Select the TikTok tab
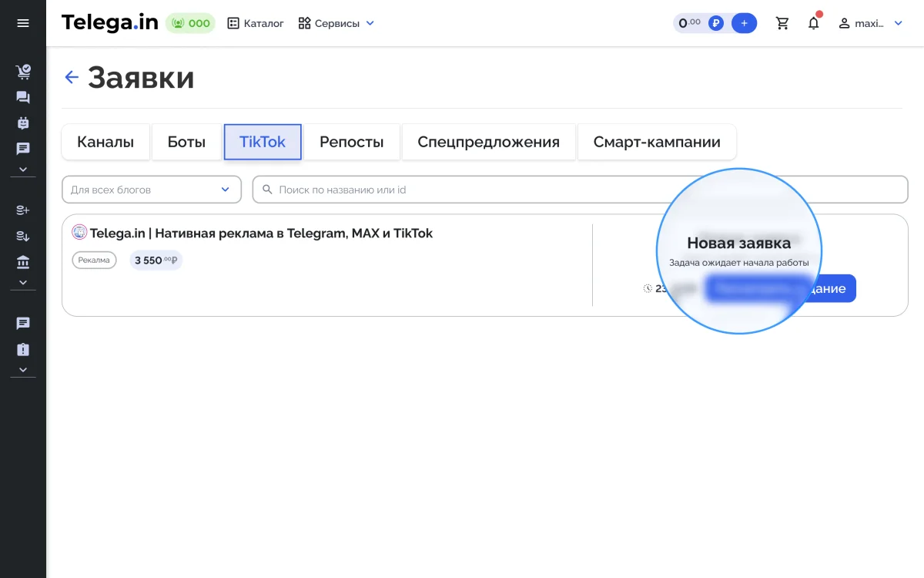The image size is (924, 578). (x=263, y=142)
